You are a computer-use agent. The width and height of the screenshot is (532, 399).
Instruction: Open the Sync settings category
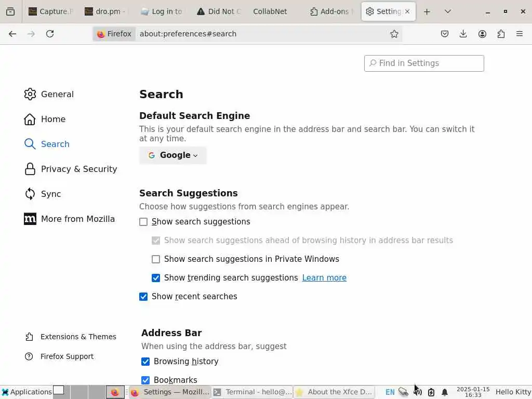click(x=43, y=194)
